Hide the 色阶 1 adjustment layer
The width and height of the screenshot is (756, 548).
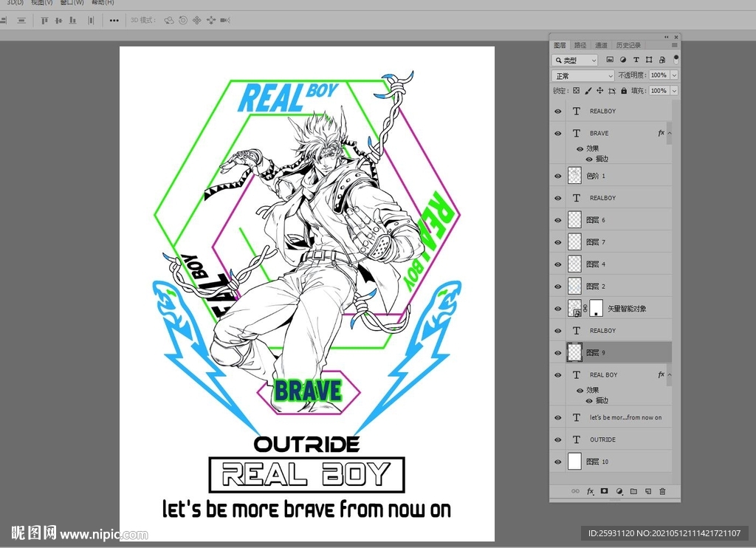pos(558,176)
